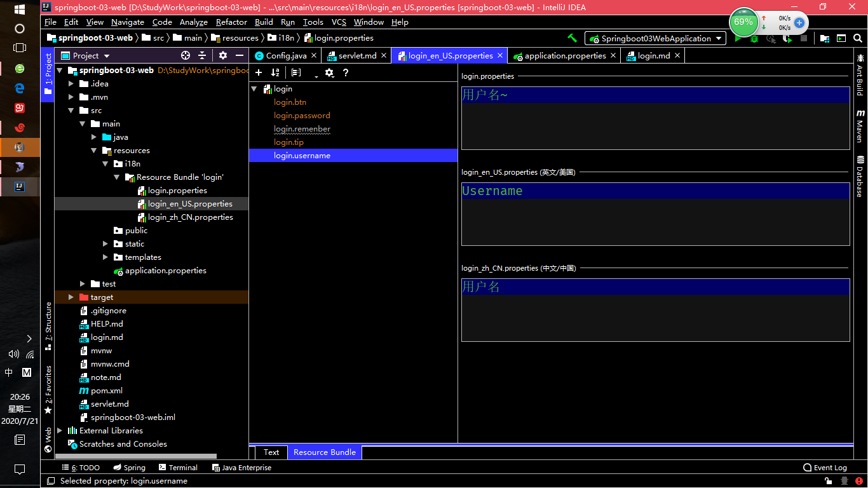Viewport: 868px width, 488px height.
Task: Select pom.xml in project tree
Action: pos(100,391)
